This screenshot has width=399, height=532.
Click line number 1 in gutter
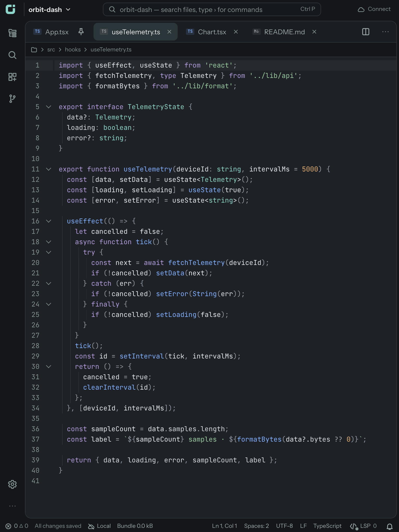coord(37,65)
